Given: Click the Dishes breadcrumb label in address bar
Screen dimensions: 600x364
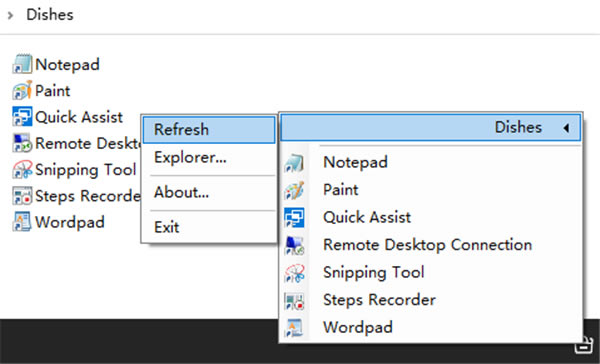Looking at the screenshot, I should [x=50, y=15].
